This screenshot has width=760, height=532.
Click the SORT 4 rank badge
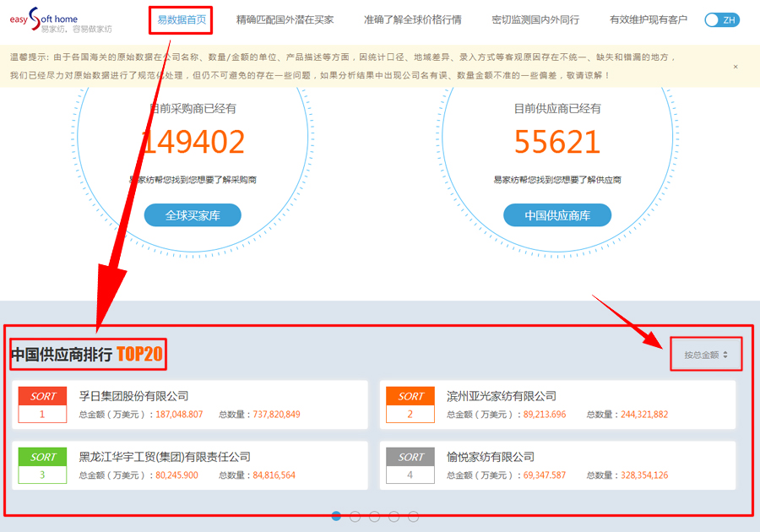coord(410,465)
